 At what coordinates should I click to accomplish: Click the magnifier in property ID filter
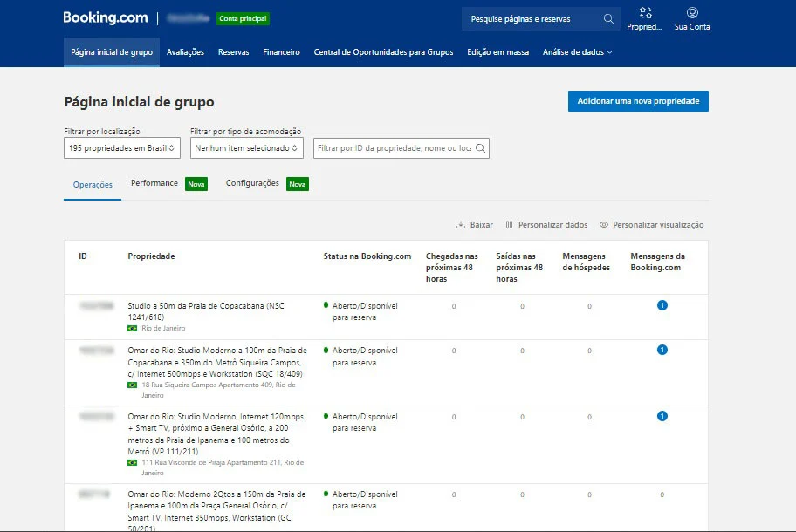tap(480, 148)
